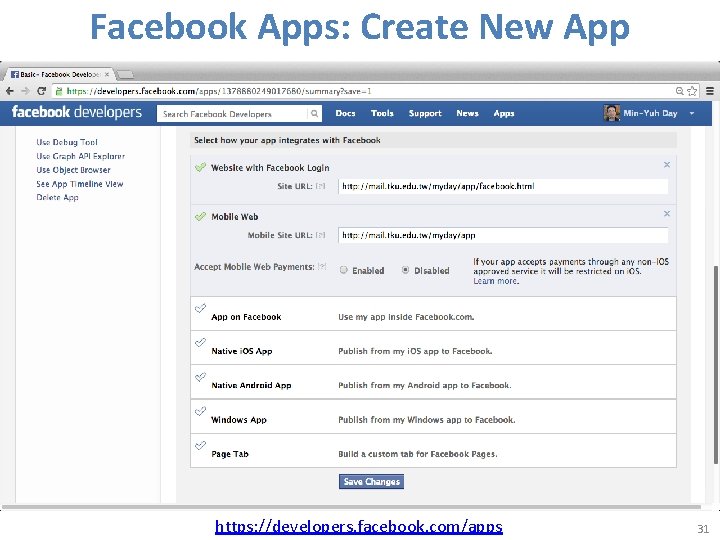The height and width of the screenshot is (540, 720).
Task: Enable the Windows App checkmark
Action: pos(200,411)
